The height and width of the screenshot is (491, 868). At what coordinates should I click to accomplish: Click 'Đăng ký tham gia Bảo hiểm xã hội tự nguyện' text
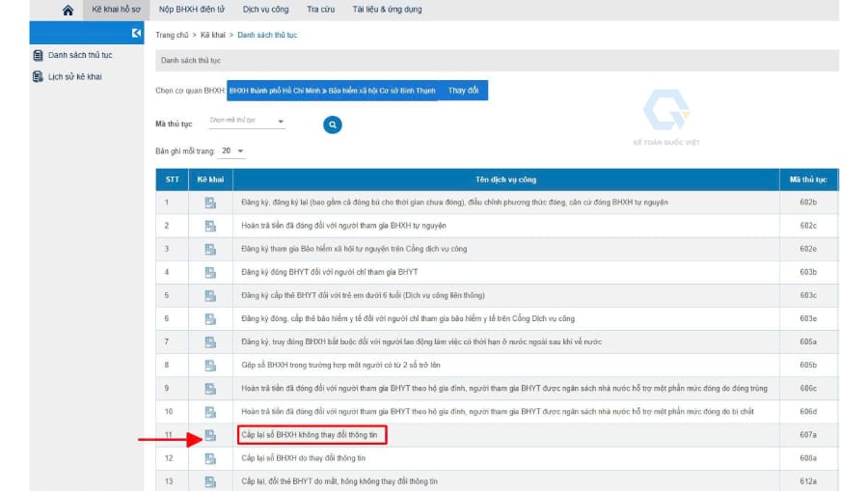point(354,249)
